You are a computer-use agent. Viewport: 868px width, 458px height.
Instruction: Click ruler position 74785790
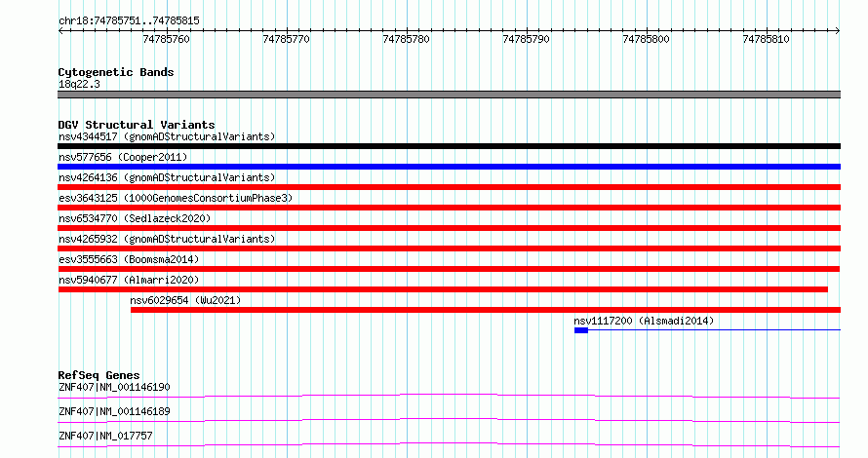click(527, 39)
